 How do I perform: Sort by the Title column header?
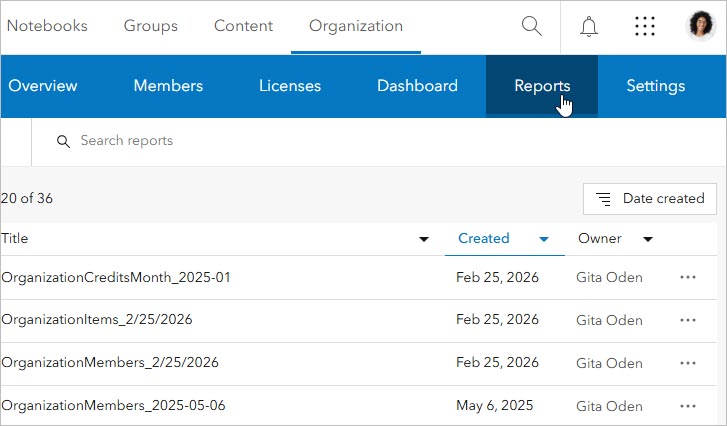(x=14, y=238)
